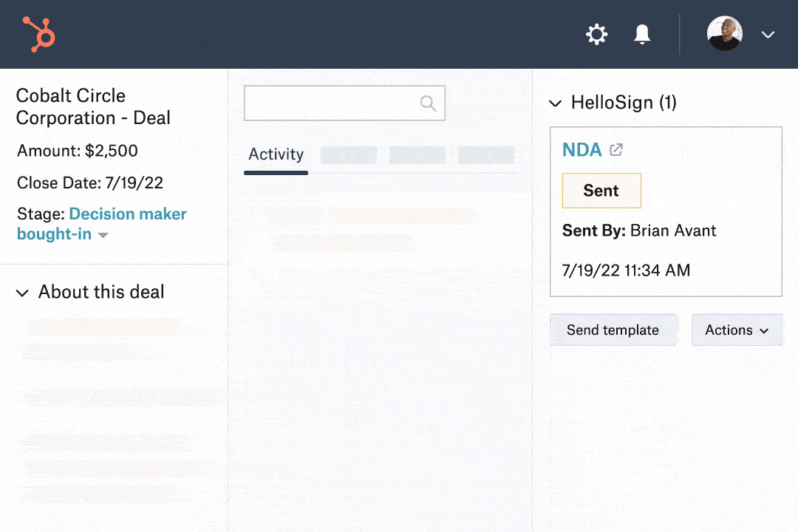Open the NDA document link
The height and width of the screenshot is (532, 798).
click(582, 150)
